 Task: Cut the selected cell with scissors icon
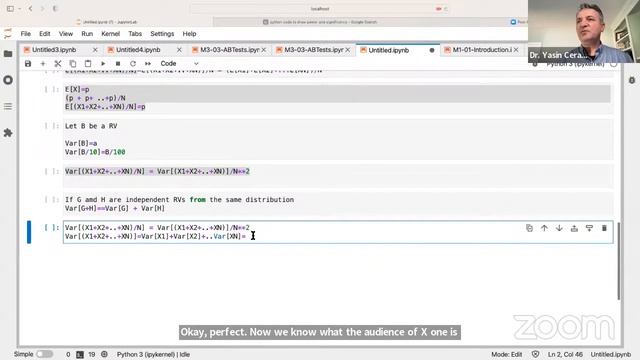point(58,64)
